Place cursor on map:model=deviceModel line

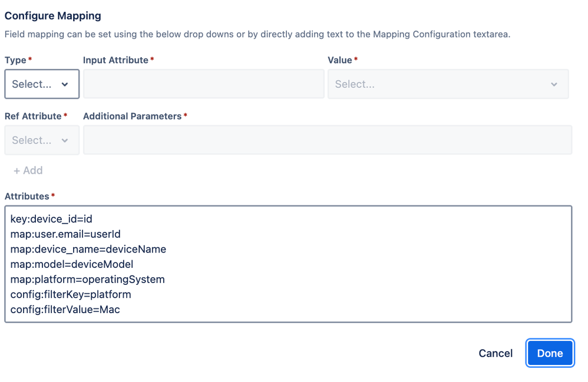[x=72, y=264]
